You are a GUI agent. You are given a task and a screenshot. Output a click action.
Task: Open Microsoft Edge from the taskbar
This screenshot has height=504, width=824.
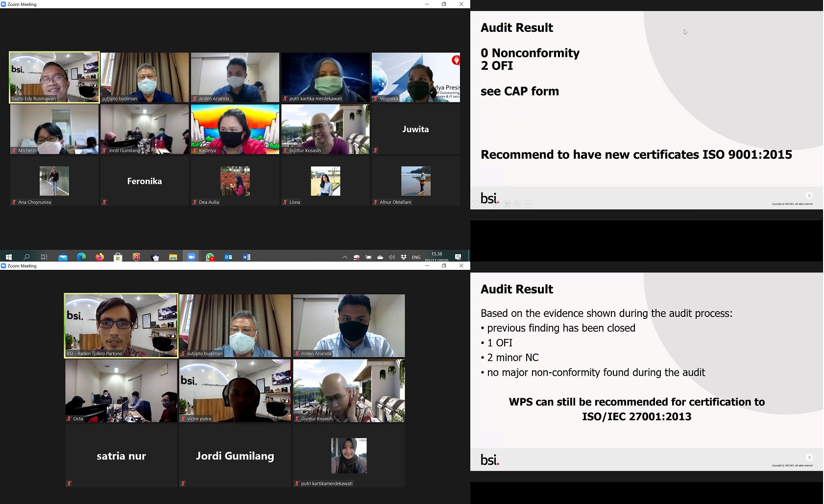click(x=81, y=257)
